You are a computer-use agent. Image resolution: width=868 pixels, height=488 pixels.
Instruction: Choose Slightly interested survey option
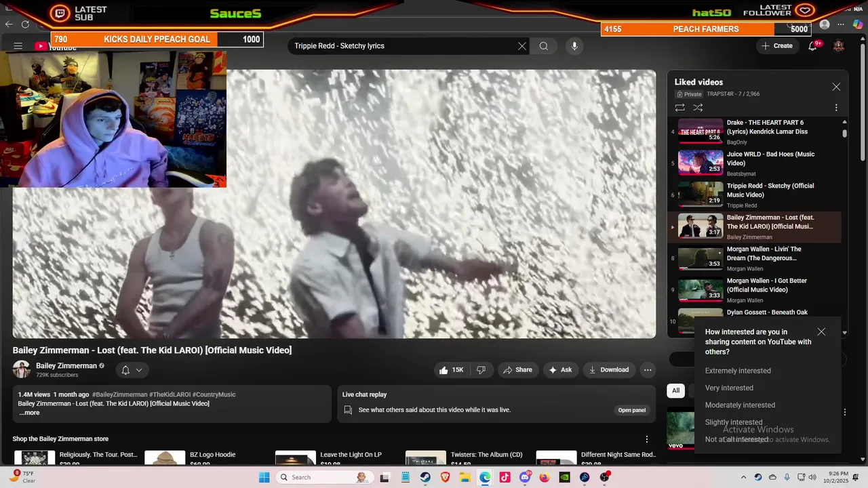[x=734, y=422]
